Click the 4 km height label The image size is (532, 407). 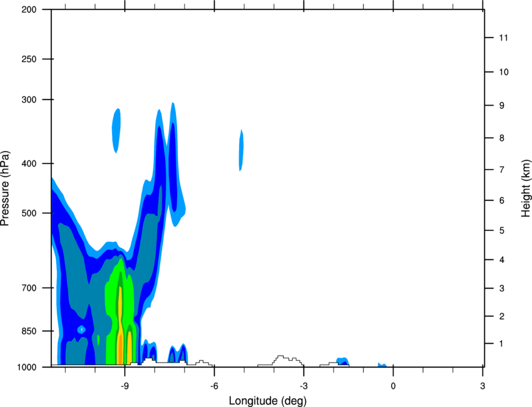tap(501, 260)
